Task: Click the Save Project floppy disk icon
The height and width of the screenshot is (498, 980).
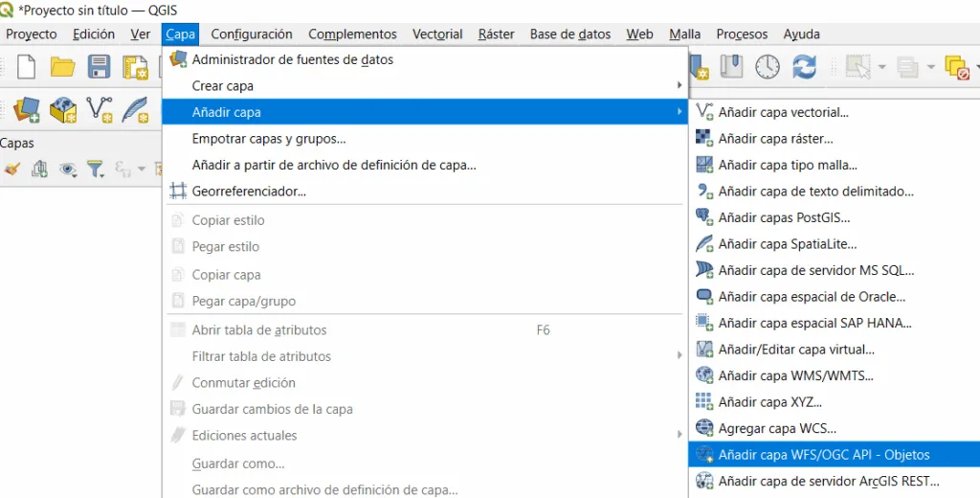Action: [99, 66]
